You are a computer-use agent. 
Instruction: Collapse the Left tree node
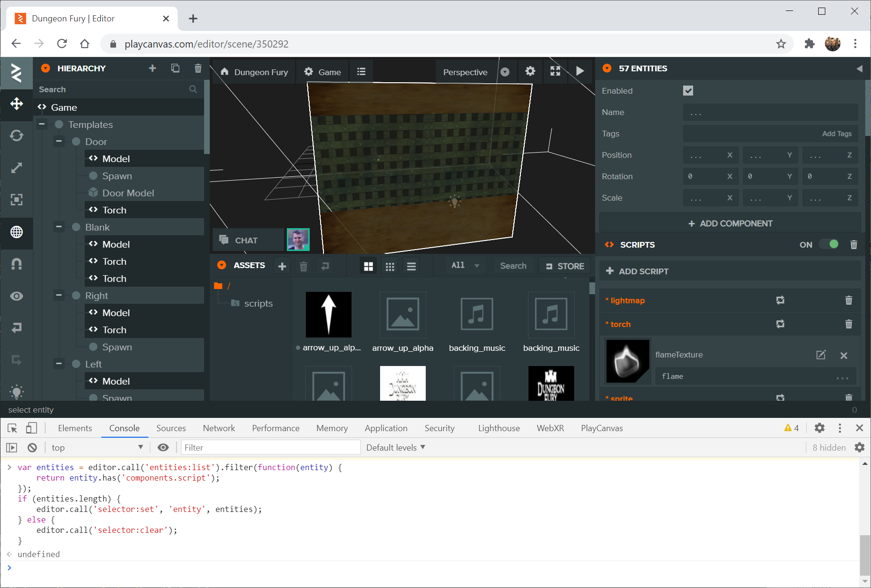pos(59,364)
